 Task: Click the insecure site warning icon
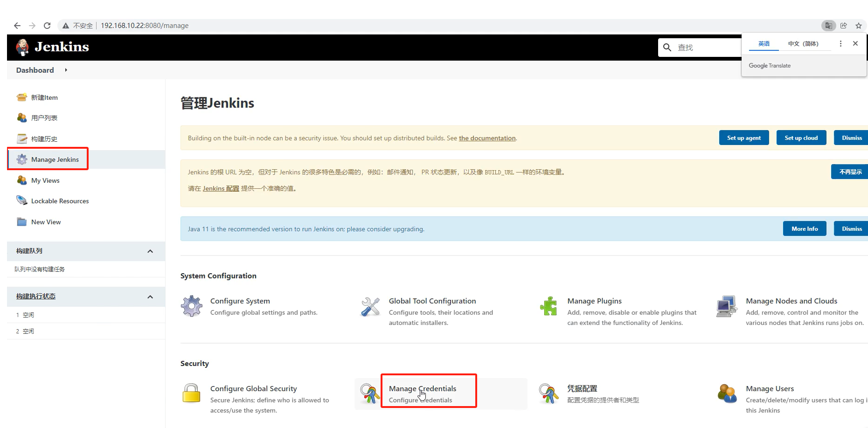pos(66,26)
